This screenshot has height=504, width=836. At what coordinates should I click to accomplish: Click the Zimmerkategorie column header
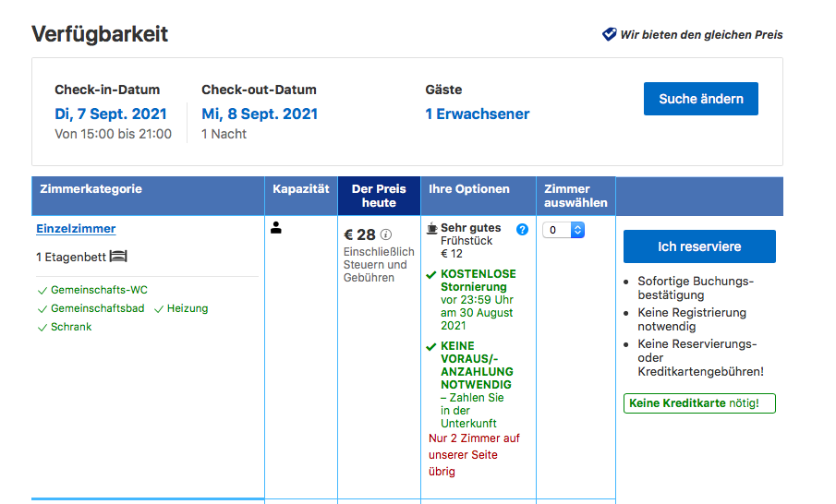coord(91,189)
